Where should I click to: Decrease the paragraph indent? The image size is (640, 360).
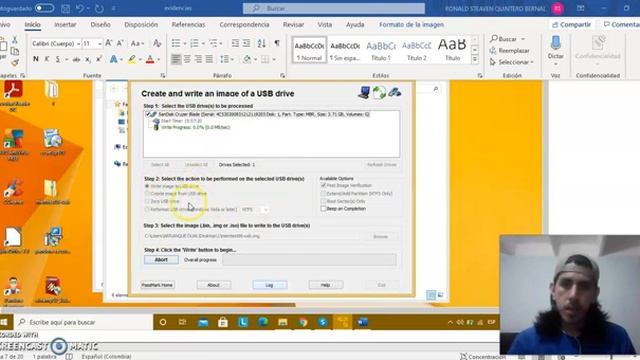click(235, 43)
